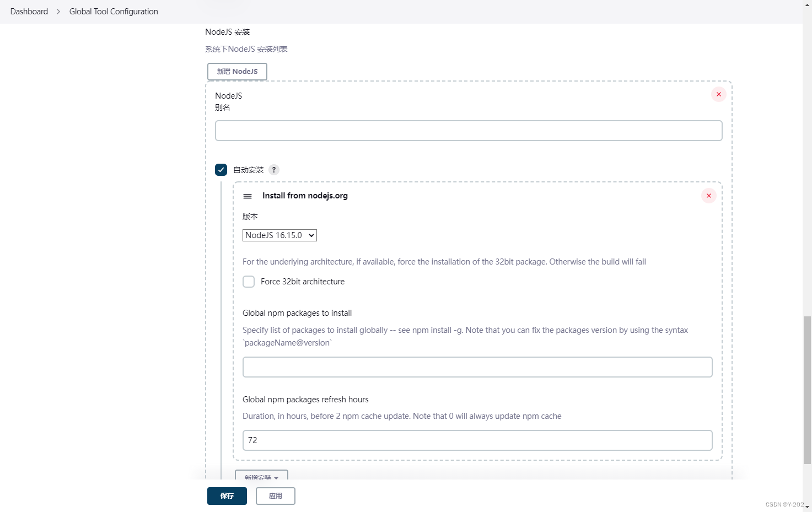Click the '系统下NodeJS 安装列表' description text
The width and height of the screenshot is (812, 512).
246,49
